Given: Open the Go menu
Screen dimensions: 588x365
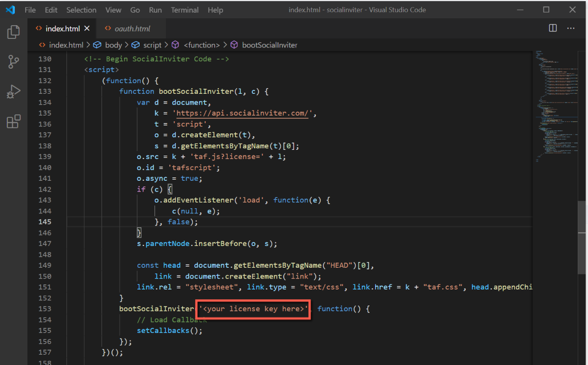Looking at the screenshot, I should point(135,10).
